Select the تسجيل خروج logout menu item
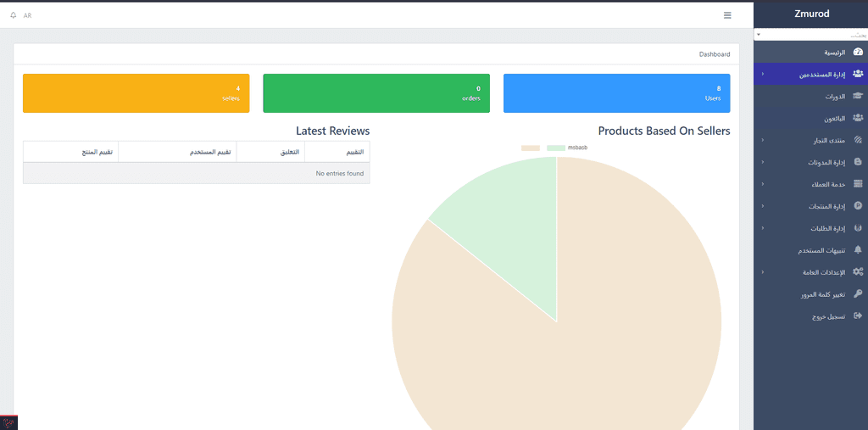 [810, 316]
